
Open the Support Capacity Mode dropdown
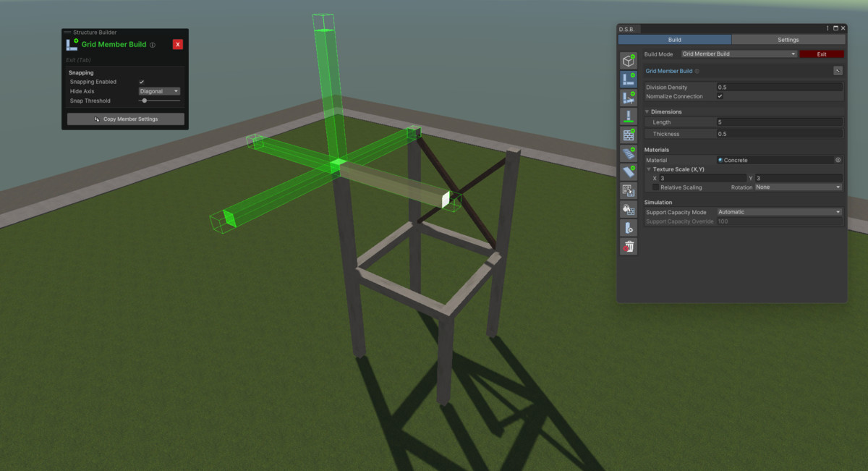(779, 212)
